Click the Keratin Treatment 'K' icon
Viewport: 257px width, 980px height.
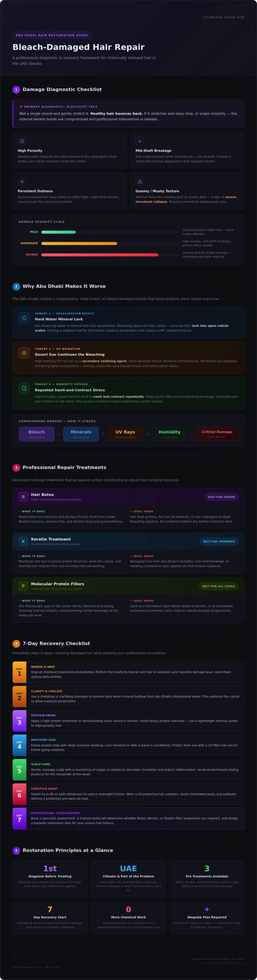tap(23, 541)
